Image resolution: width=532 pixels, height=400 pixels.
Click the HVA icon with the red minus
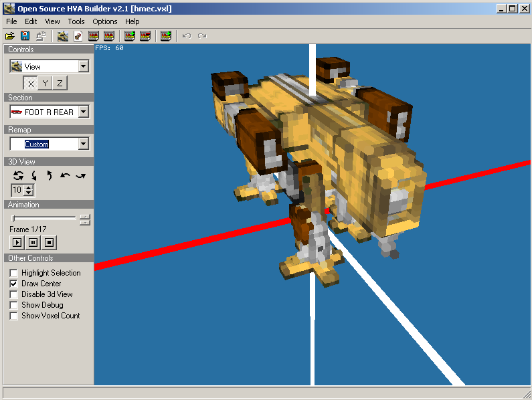(145, 35)
